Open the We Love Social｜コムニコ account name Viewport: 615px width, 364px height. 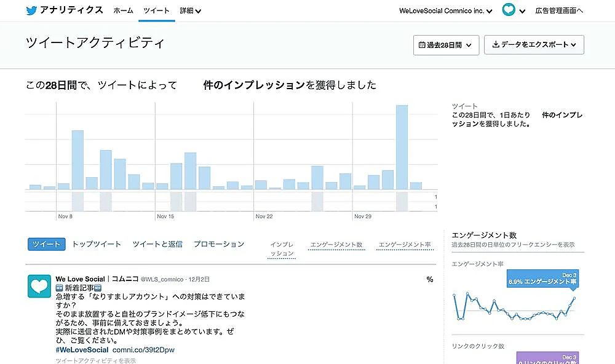click(x=97, y=279)
